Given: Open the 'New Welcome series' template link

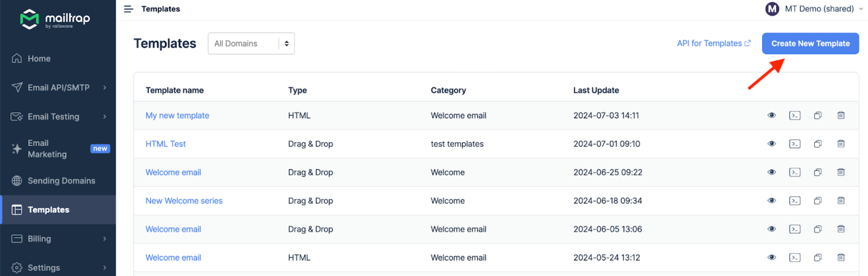Looking at the screenshot, I should coord(184,201).
